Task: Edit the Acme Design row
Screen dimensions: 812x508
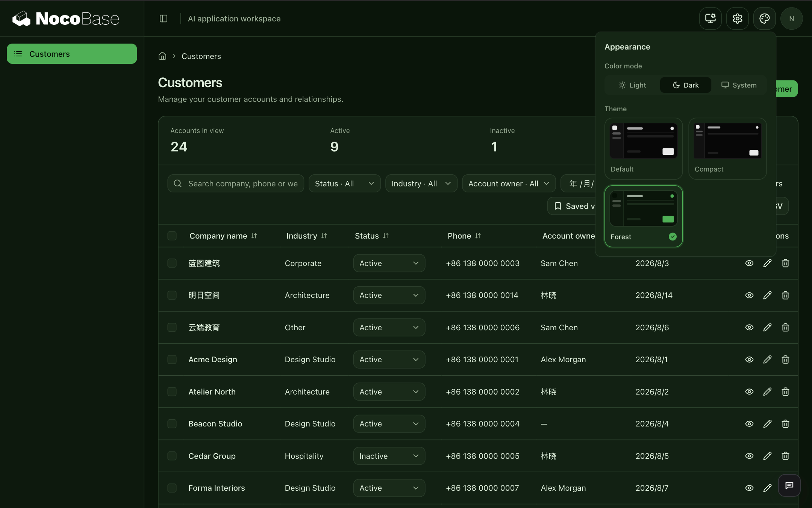Action: coord(767,360)
